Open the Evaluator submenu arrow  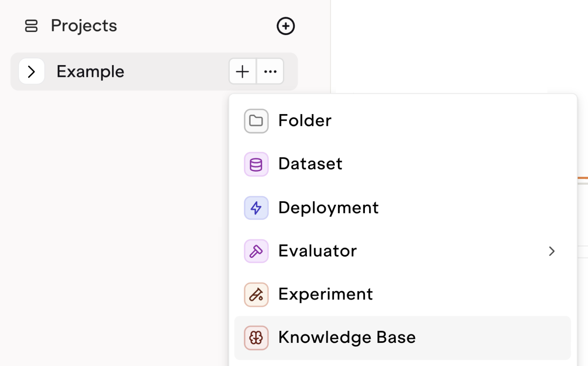[552, 251]
